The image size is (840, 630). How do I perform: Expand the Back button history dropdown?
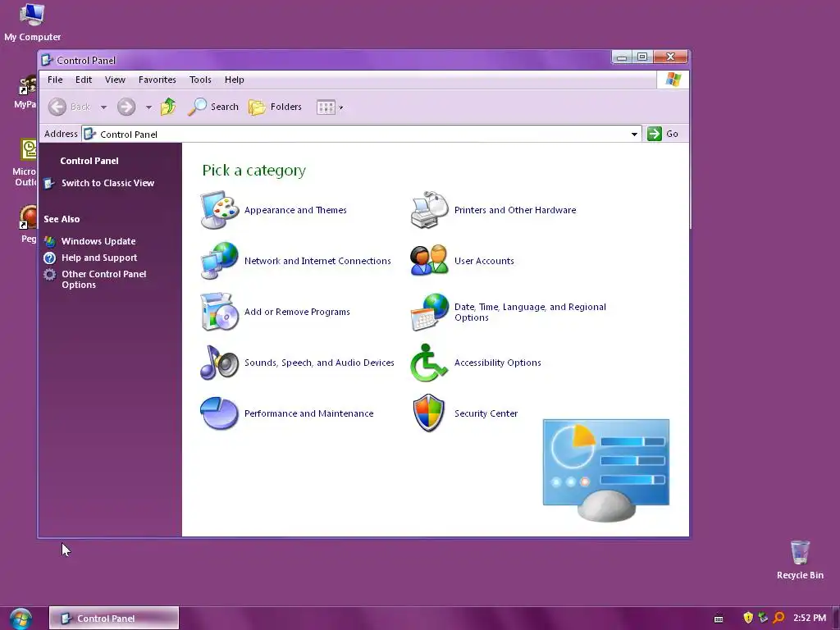[x=104, y=107]
